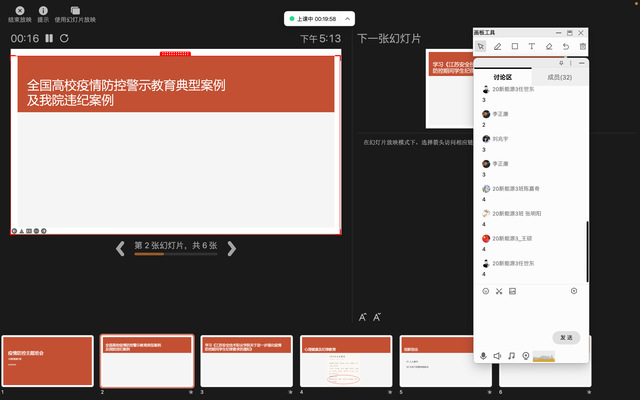Click the undo arrow in drawing toolbar
This screenshot has width=640, height=400.
click(565, 46)
